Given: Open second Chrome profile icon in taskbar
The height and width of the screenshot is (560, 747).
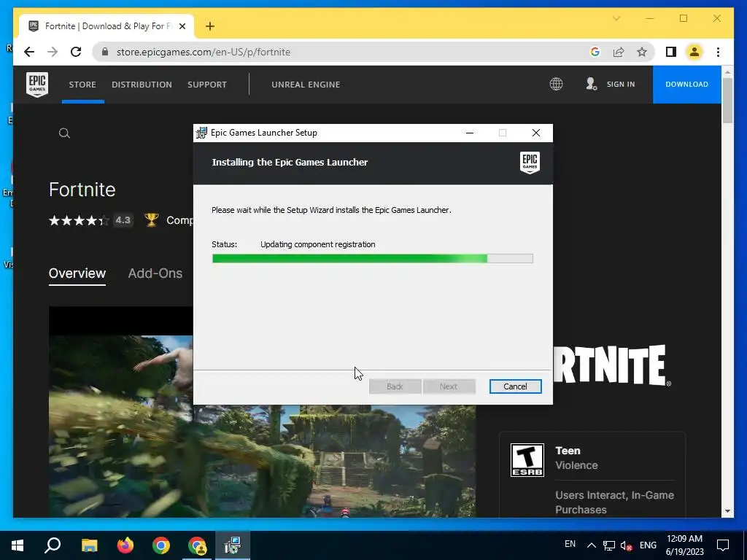Looking at the screenshot, I should coord(197,545).
